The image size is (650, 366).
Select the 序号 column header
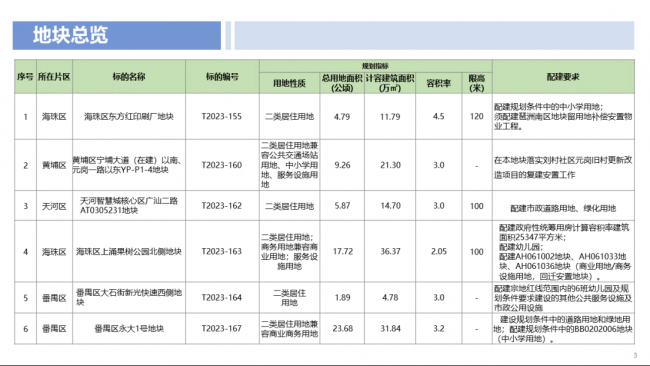[25, 77]
